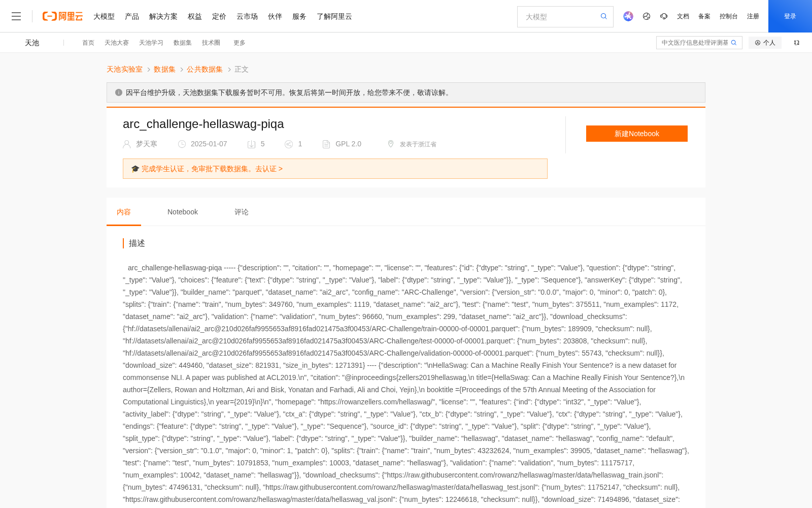Open the 解决方案 menu
Image resolution: width=812 pixels, height=508 pixels.
163,16
